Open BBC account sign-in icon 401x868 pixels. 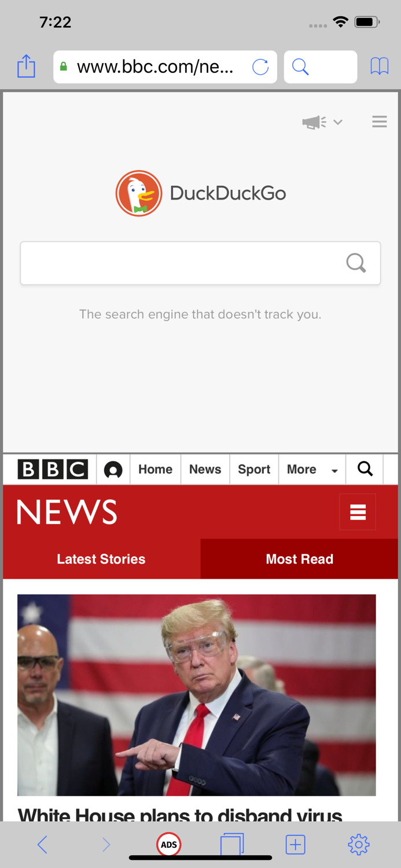click(x=113, y=469)
